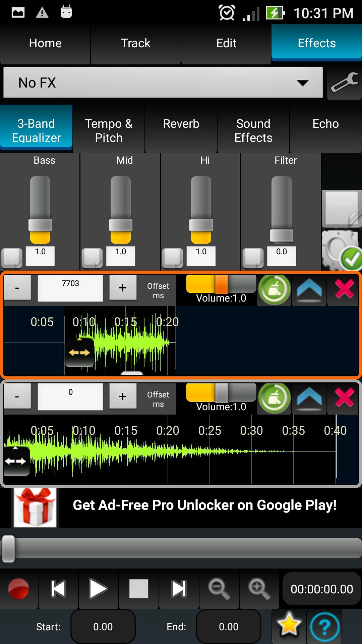Click the 7703 offset field
Screen dimensions: 362x644
(x=70, y=288)
